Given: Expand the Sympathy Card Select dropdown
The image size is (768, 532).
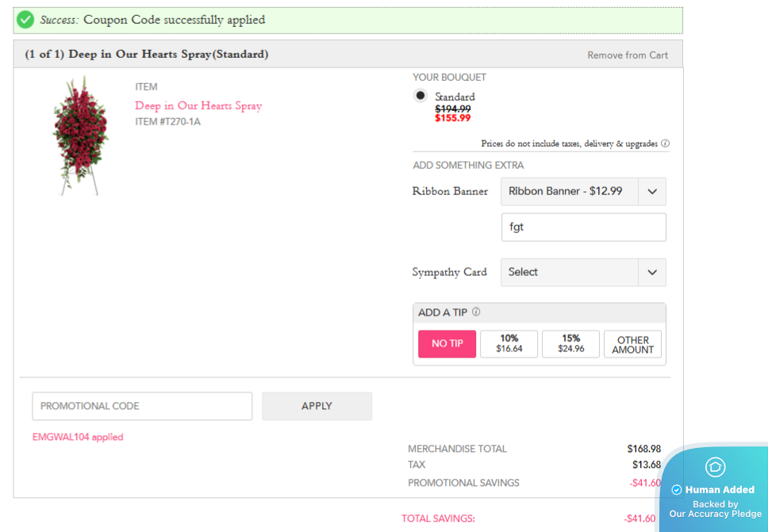Looking at the screenshot, I should pyautogui.click(x=582, y=272).
